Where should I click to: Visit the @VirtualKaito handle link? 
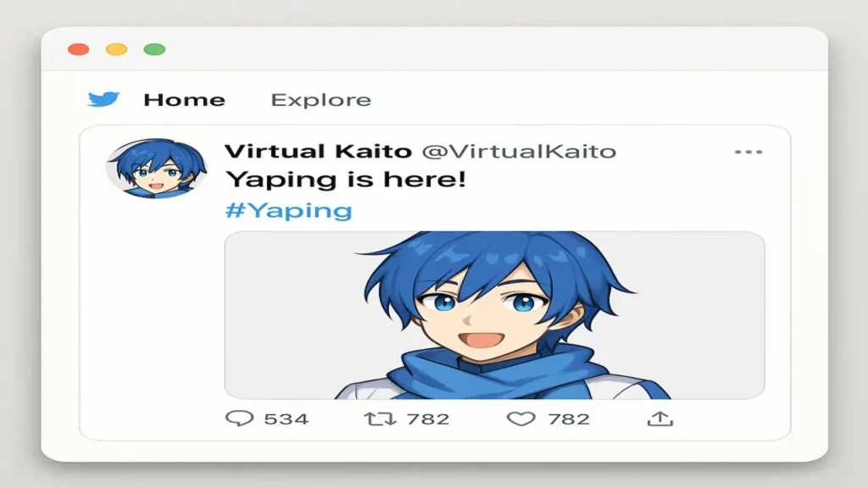click(x=519, y=151)
